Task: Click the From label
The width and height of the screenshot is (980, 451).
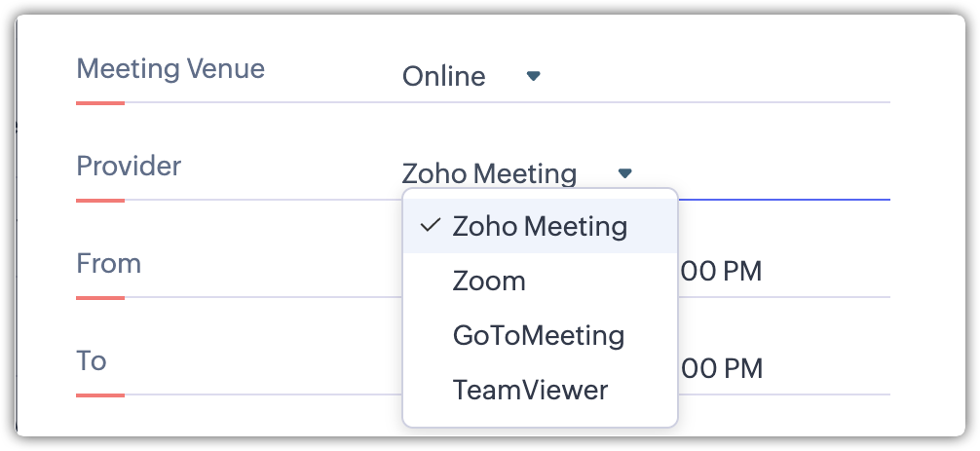Action: (x=108, y=263)
